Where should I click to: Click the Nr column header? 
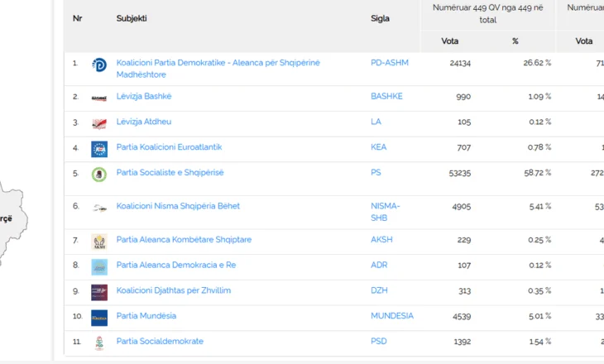point(78,18)
